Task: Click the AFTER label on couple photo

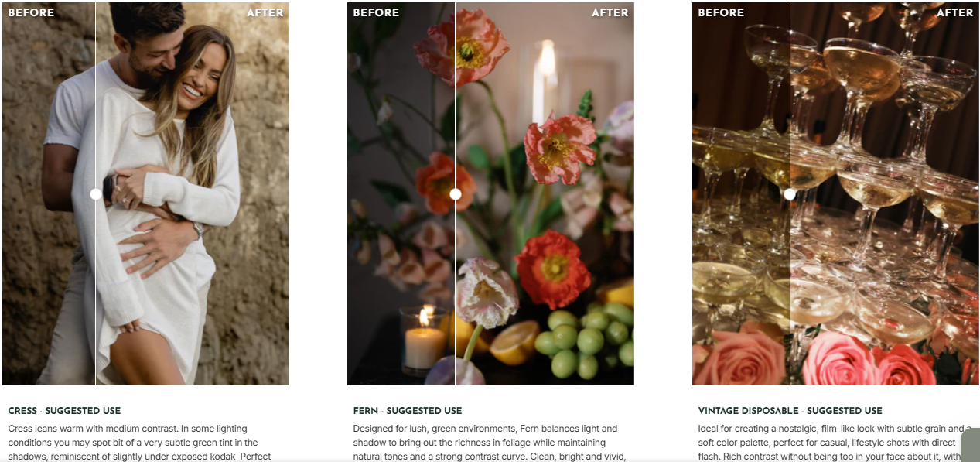Action: (x=265, y=12)
